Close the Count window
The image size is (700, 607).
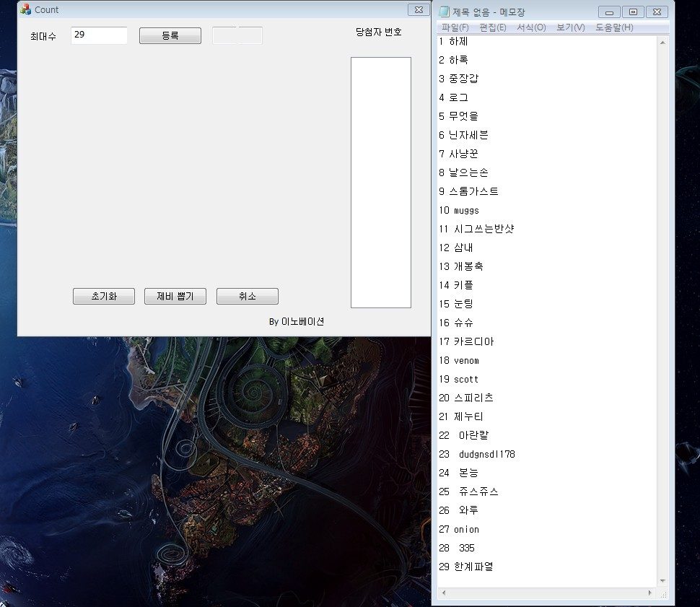coord(419,9)
